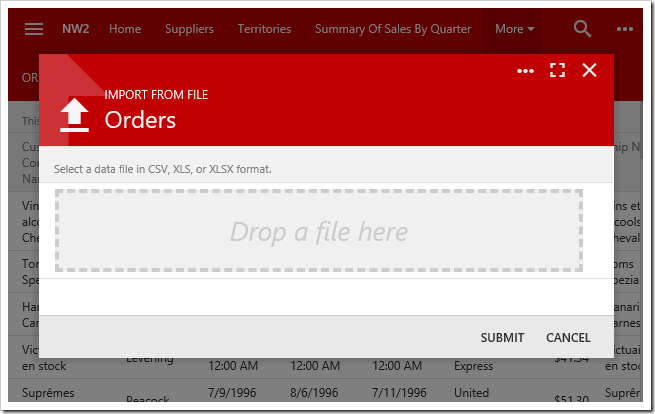Click the 'Drop a file here' area
Image resolution: width=655 pixels, height=414 pixels.
pos(319,231)
